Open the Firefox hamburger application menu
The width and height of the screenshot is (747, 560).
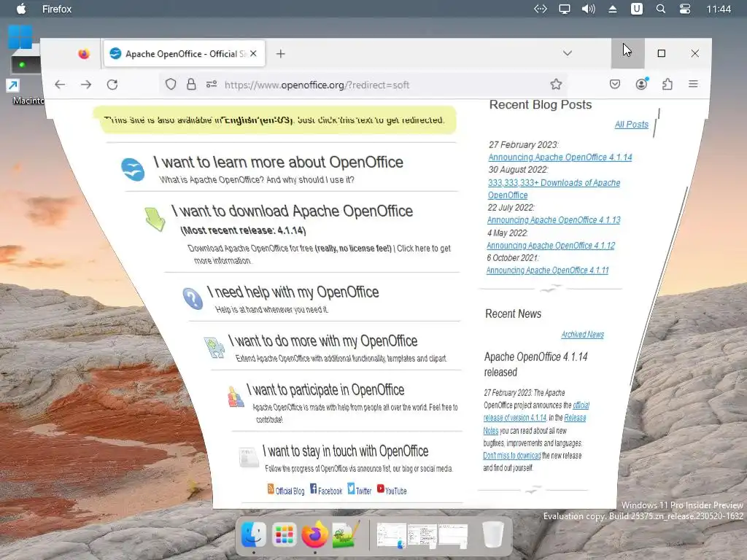tap(693, 84)
